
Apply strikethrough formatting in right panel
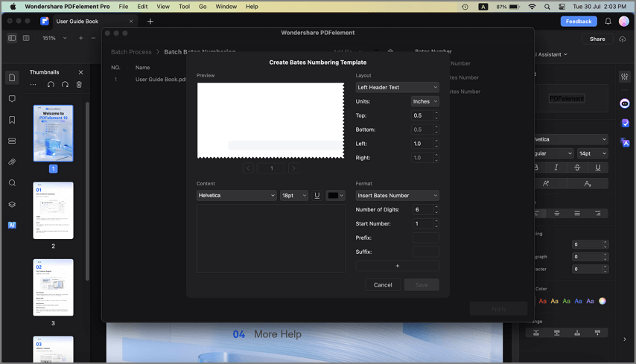(577, 167)
